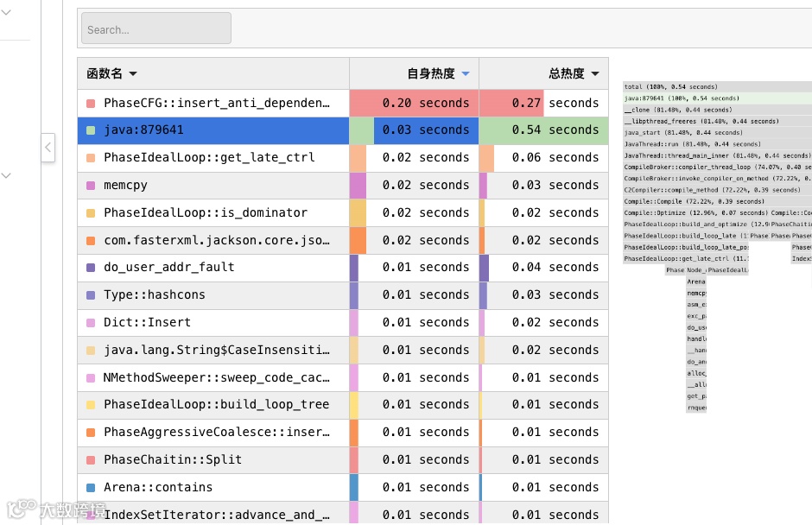This screenshot has height=525, width=812.
Task: Select do_user_addr_fault row
Action: tap(343, 268)
